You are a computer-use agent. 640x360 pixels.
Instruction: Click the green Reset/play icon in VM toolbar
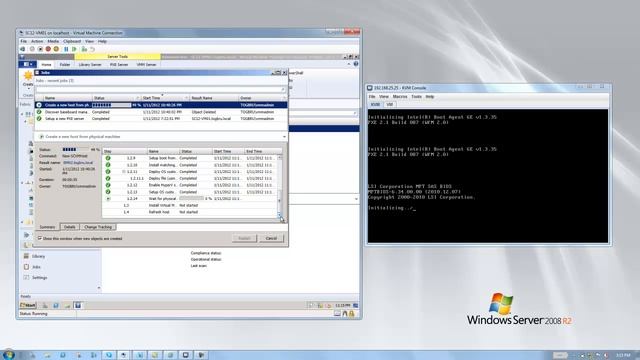tap(74, 49)
